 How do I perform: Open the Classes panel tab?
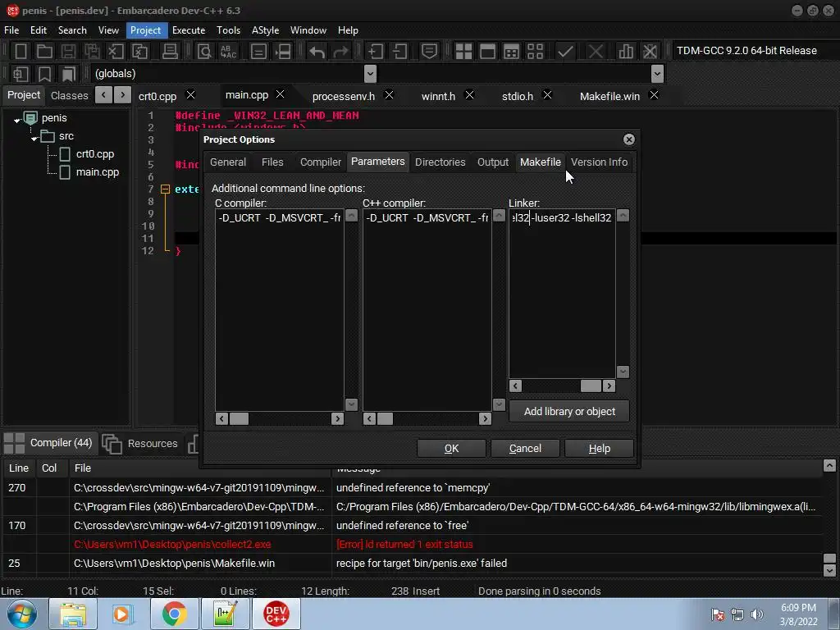click(69, 96)
